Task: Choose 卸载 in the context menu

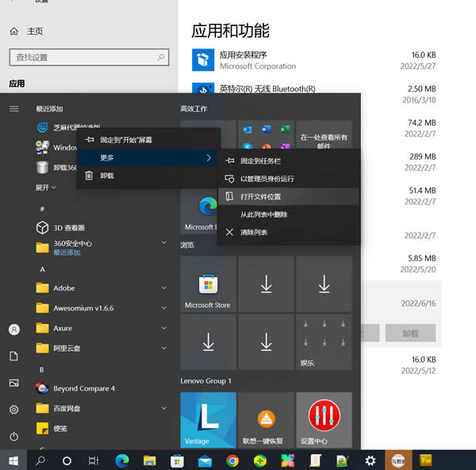Action: 148,175
